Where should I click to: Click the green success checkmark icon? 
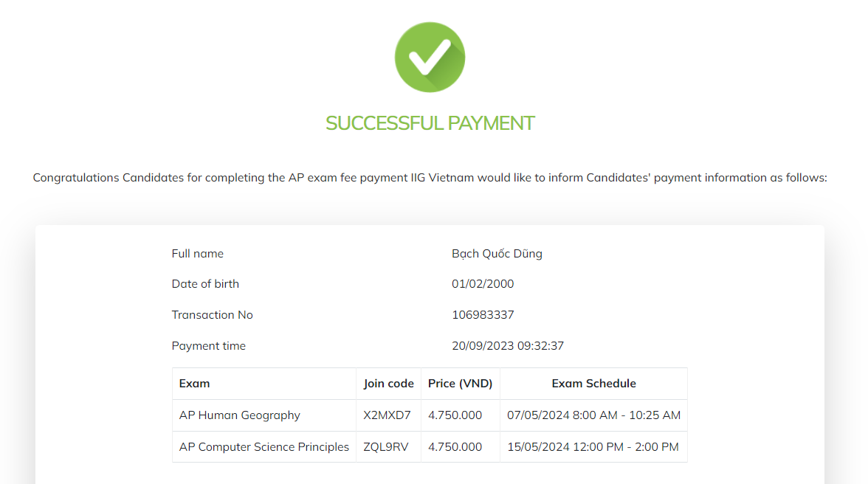coord(430,58)
